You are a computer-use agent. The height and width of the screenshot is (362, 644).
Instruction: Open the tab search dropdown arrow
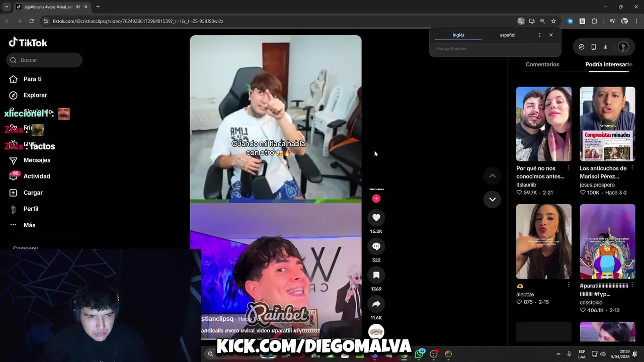(6, 7)
